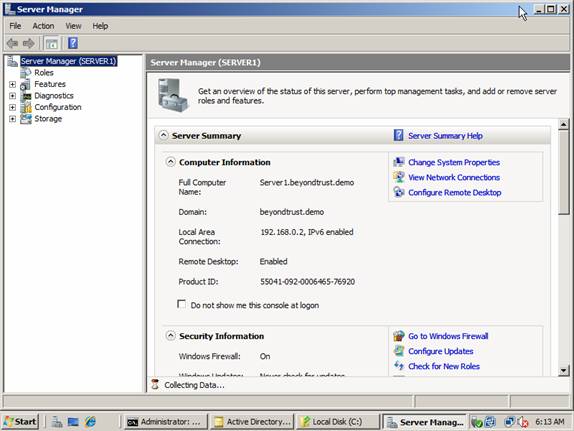574x431 pixels.
Task: Click the Start button
Action: click(x=20, y=422)
